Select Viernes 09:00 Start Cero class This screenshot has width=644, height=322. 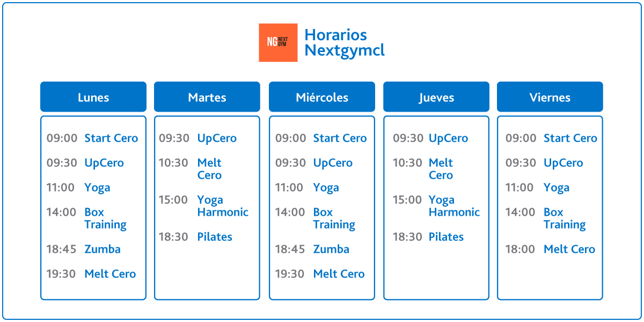[570, 138]
